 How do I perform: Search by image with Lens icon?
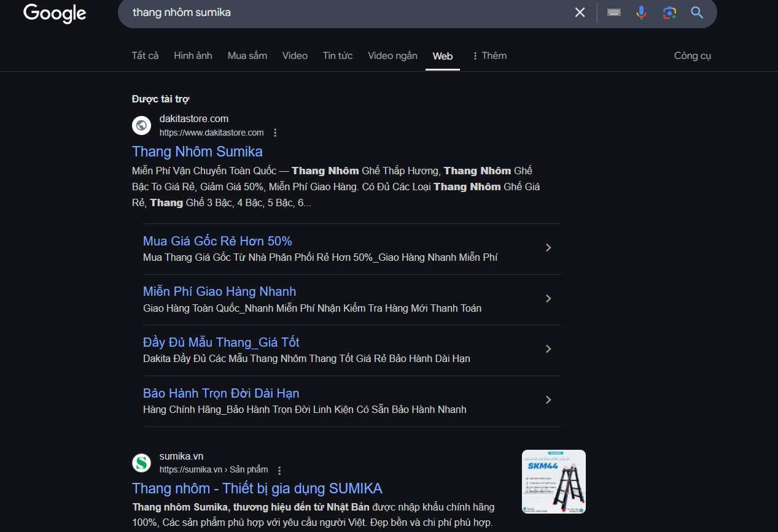[669, 12]
